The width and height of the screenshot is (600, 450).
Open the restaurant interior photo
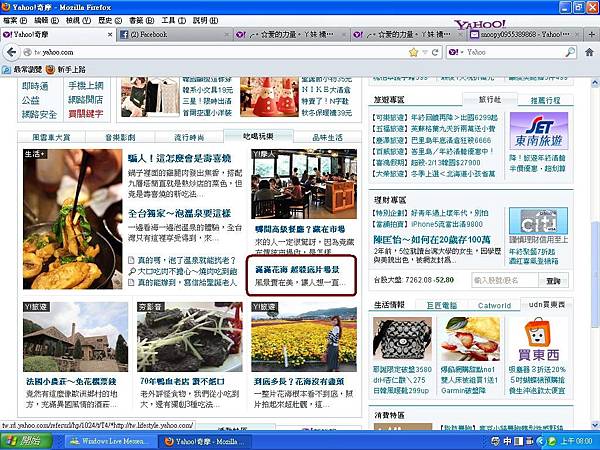pos(304,184)
